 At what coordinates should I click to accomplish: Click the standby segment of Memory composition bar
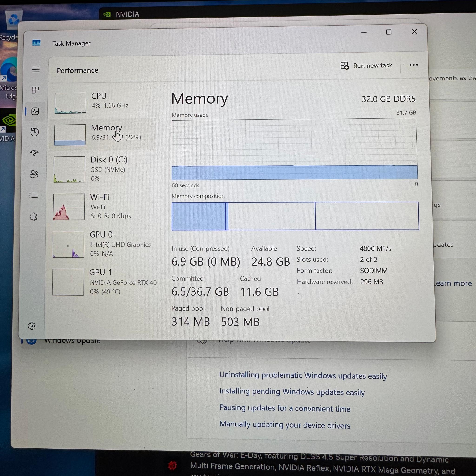coord(271,216)
